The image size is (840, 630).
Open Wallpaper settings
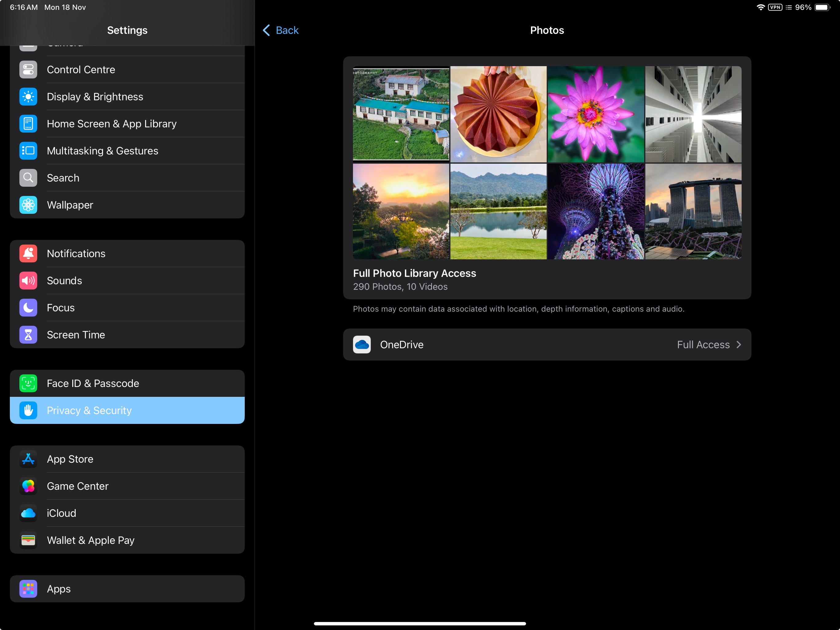127,205
